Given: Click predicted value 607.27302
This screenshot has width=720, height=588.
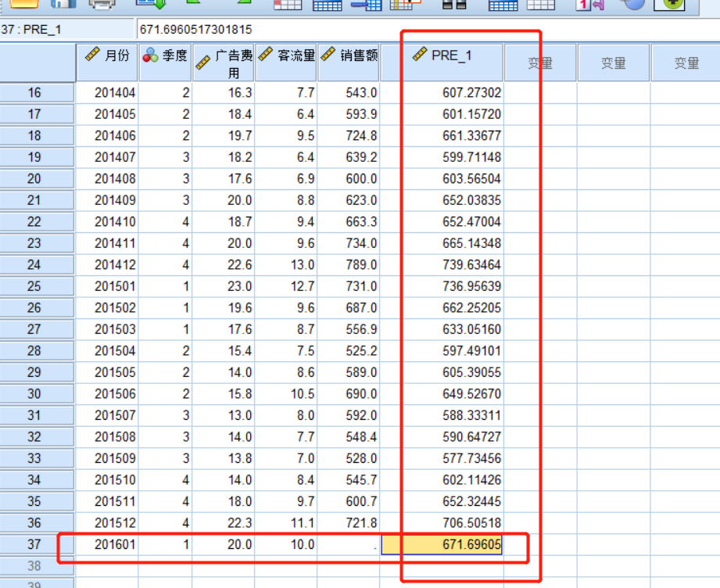Looking at the screenshot, I should tap(442, 93).
